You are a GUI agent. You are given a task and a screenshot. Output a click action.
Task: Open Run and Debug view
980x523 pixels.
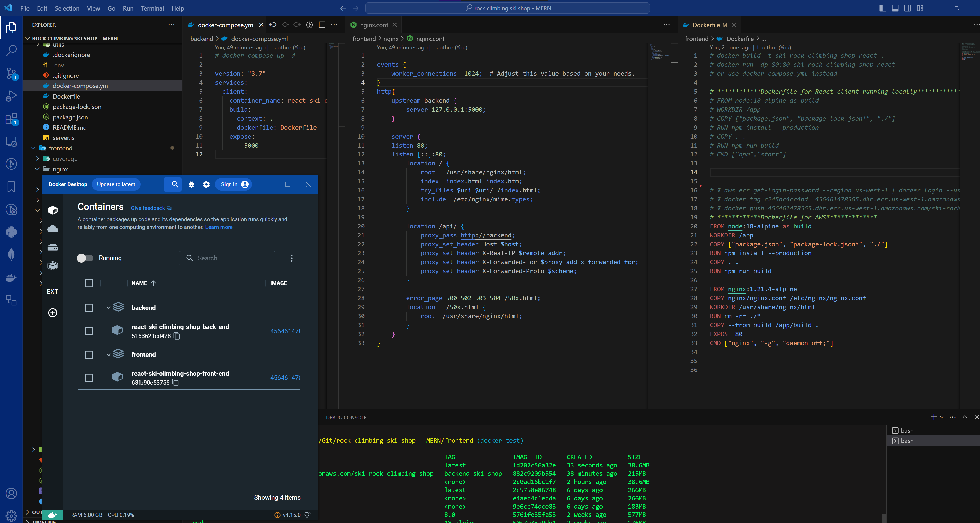tap(11, 96)
